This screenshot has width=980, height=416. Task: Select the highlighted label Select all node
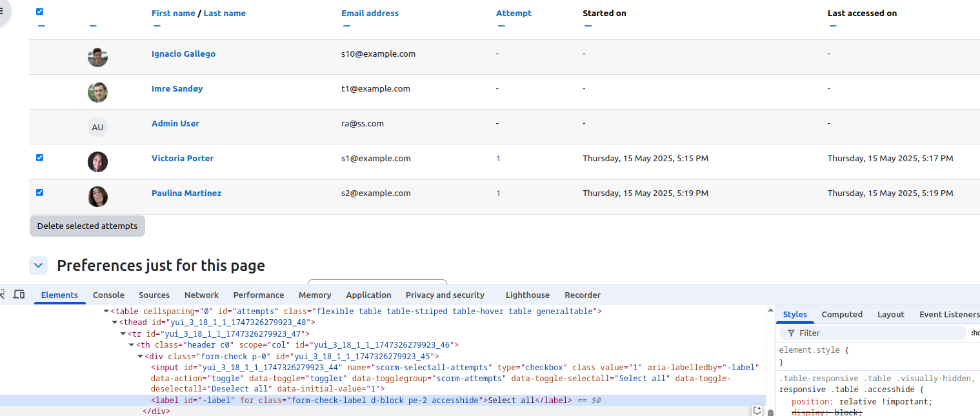(x=383, y=401)
